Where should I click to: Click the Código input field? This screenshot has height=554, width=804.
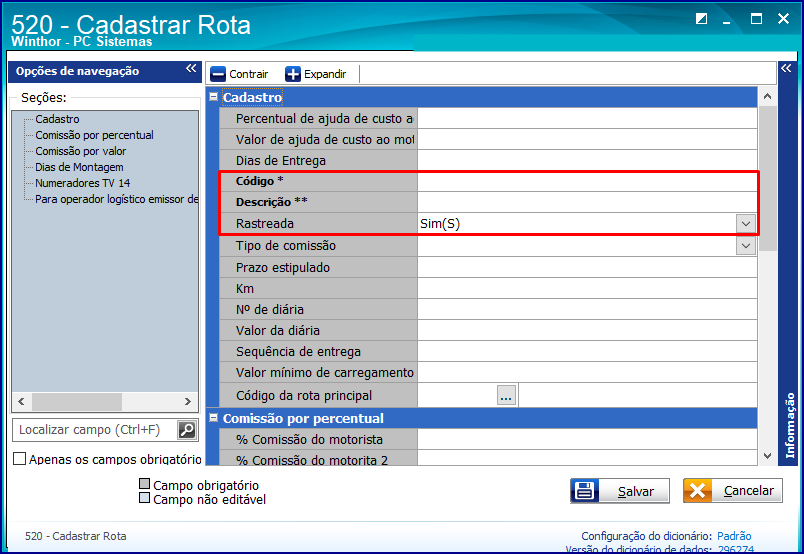click(x=587, y=182)
